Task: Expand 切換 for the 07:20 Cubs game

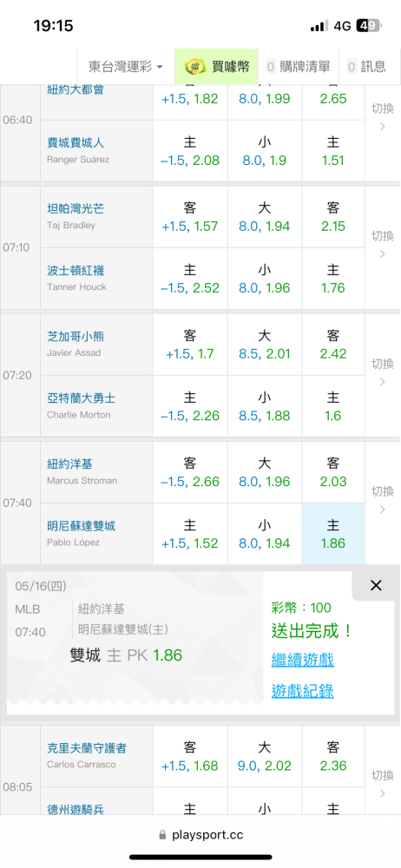Action: click(382, 372)
